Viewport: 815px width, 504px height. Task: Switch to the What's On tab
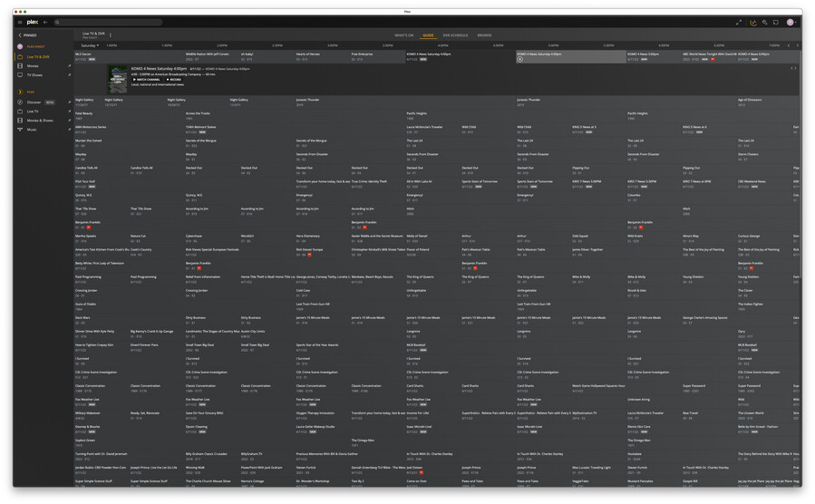[403, 35]
